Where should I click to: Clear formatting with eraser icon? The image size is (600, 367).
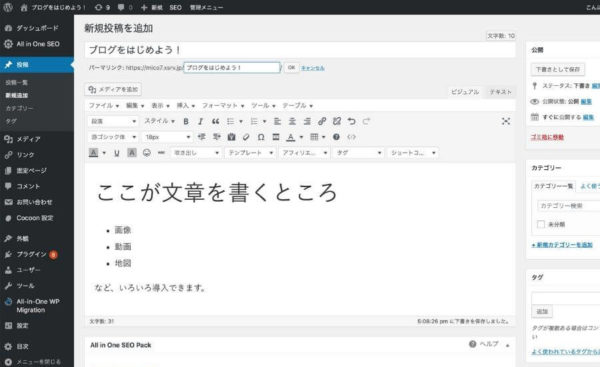(246, 137)
